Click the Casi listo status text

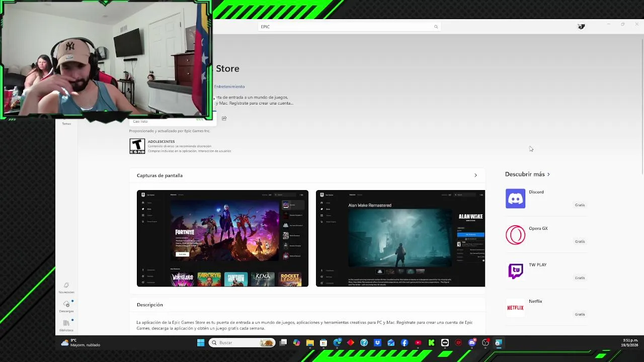point(140,121)
